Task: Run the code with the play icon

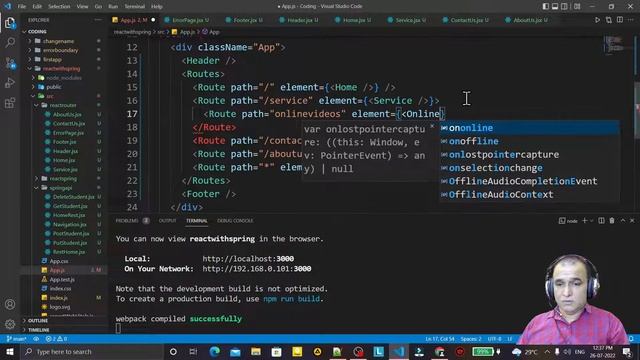Action: click(597, 20)
